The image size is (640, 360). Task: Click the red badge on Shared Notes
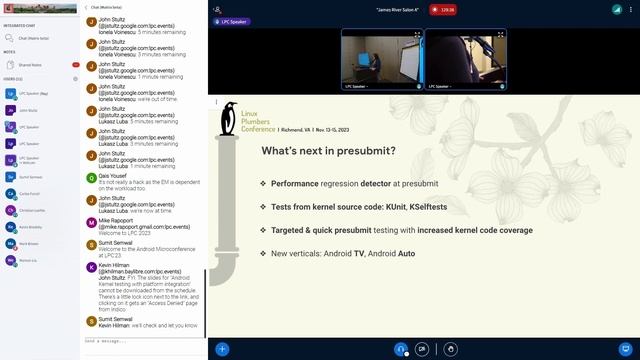tap(76, 65)
